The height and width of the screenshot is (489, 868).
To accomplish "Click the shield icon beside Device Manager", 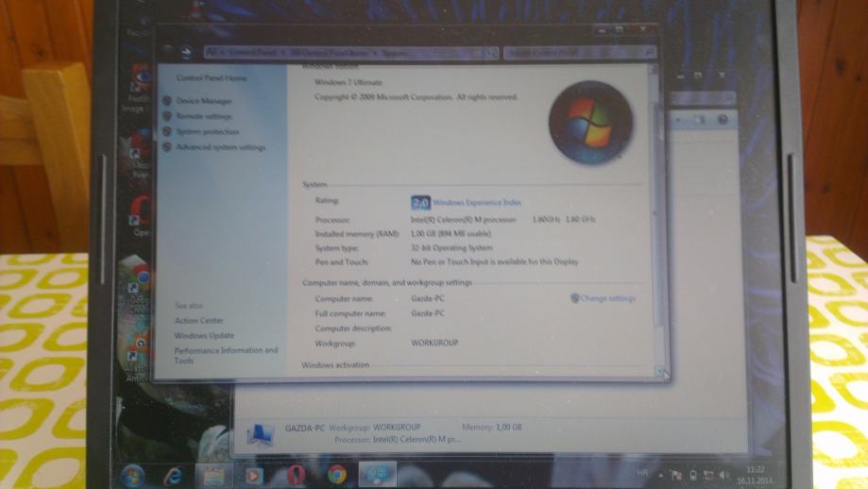I will coord(166,101).
